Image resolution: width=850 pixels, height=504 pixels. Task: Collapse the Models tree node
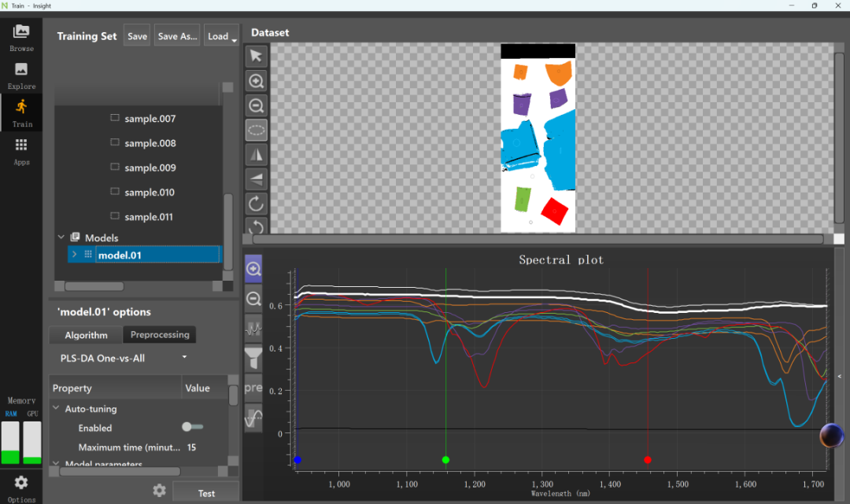coord(61,237)
